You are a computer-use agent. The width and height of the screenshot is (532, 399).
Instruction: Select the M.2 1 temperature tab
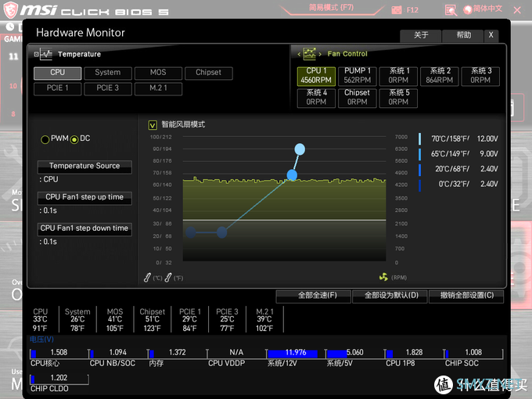tap(158, 88)
